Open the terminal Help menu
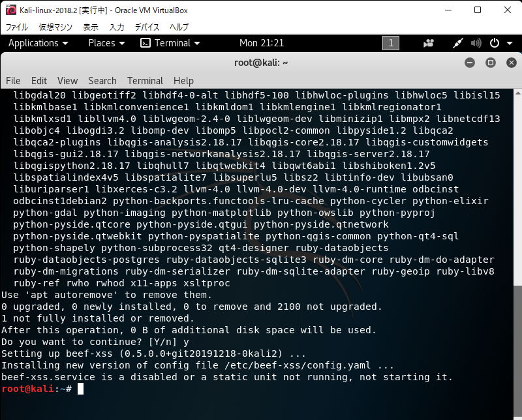 click(x=183, y=81)
